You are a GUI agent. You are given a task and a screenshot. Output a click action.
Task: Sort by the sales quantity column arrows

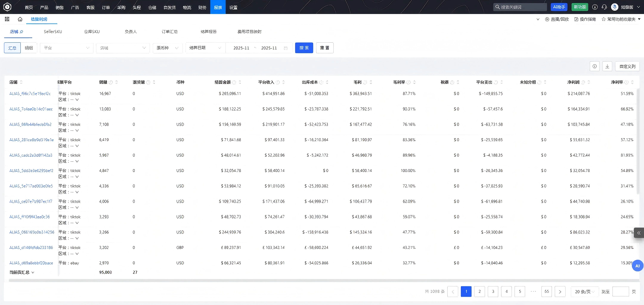click(x=116, y=82)
